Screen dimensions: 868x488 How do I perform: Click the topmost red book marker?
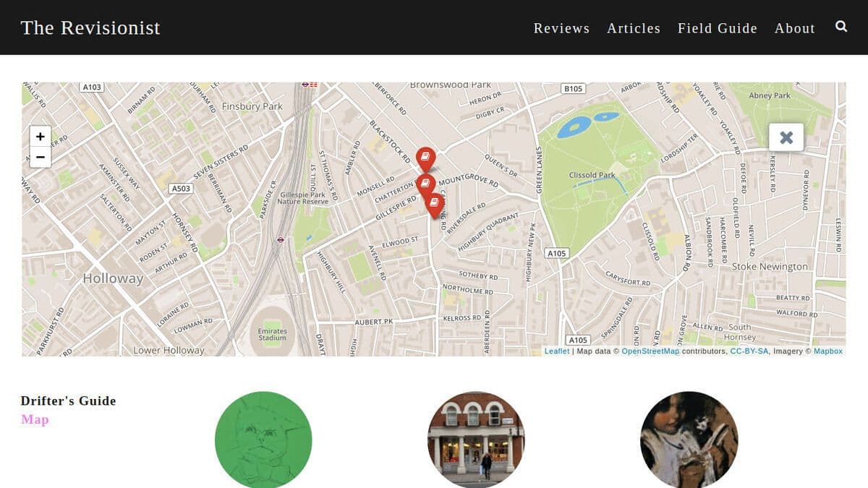[x=426, y=158]
